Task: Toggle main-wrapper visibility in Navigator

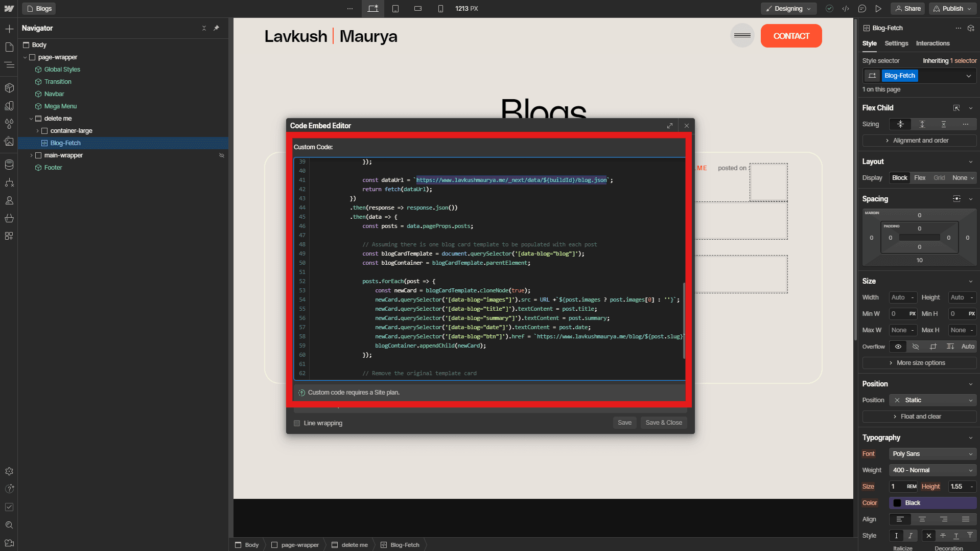Action: [222, 155]
